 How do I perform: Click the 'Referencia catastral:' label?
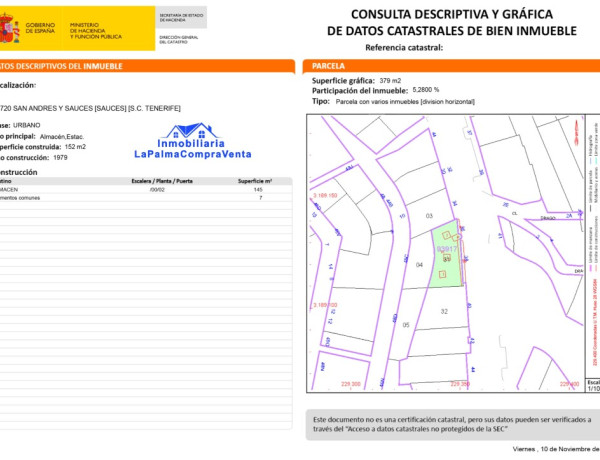click(x=404, y=48)
